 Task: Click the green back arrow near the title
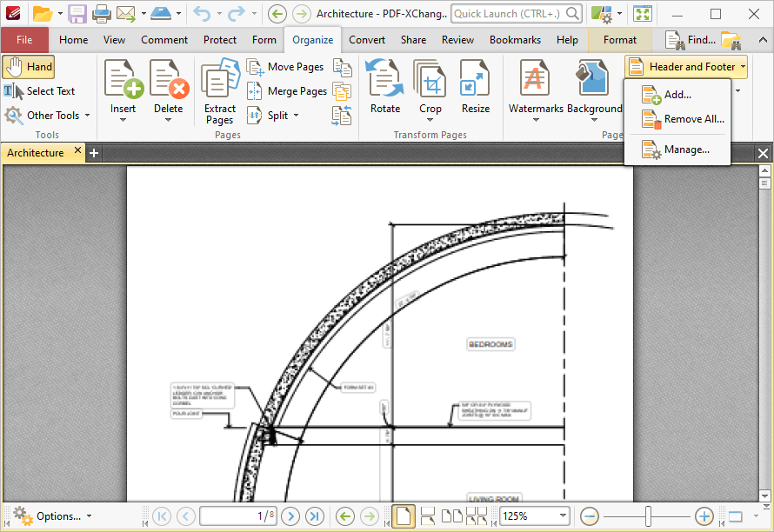click(277, 14)
